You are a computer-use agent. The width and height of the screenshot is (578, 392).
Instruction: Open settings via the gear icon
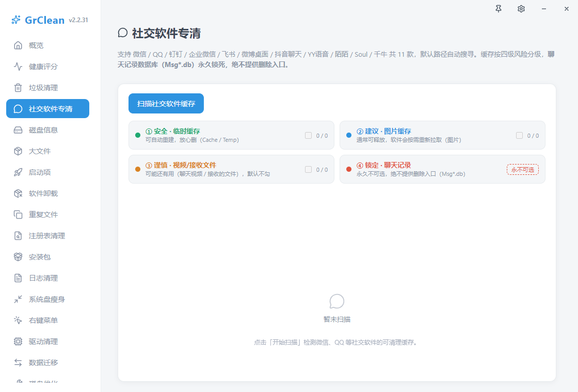pyautogui.click(x=521, y=9)
